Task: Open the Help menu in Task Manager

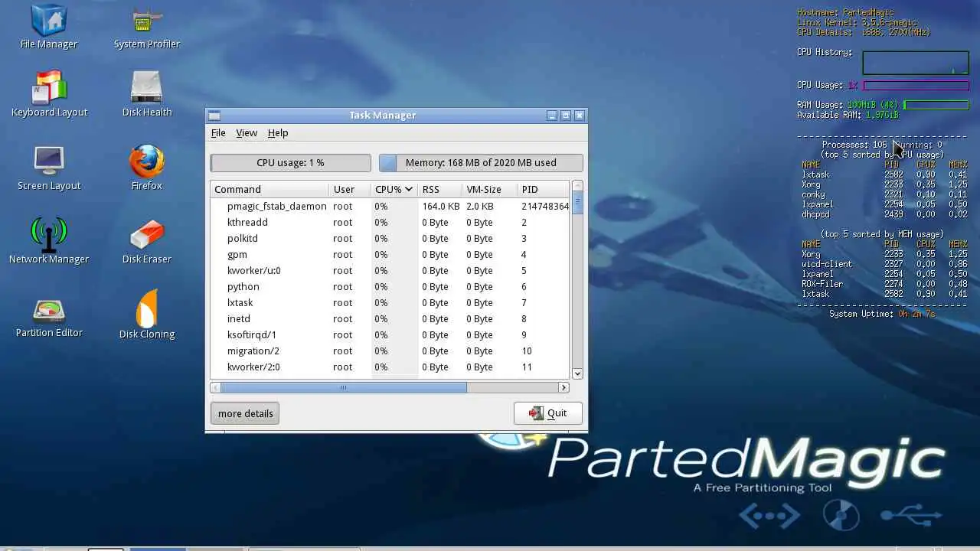Action: pos(278,133)
